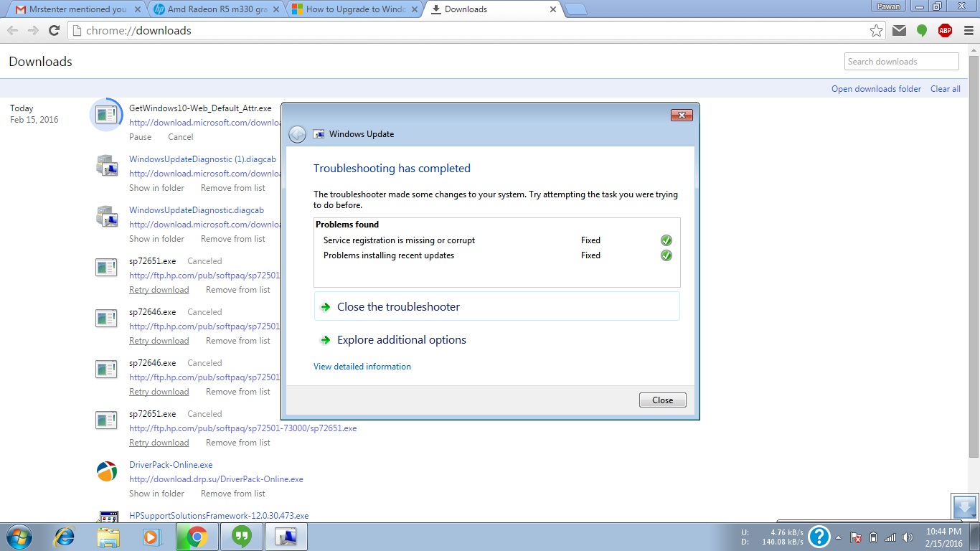The width and height of the screenshot is (980, 551).
Task: Show hidden system tray icons
Action: [x=838, y=537]
